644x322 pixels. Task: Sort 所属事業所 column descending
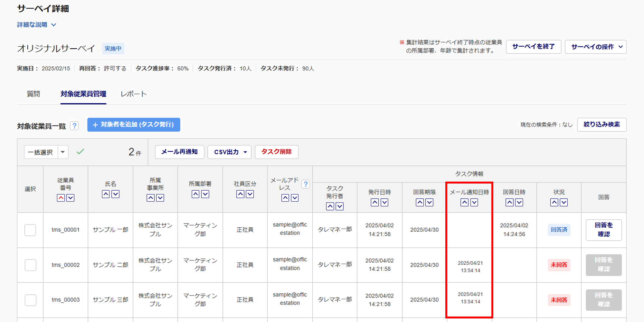point(160,198)
